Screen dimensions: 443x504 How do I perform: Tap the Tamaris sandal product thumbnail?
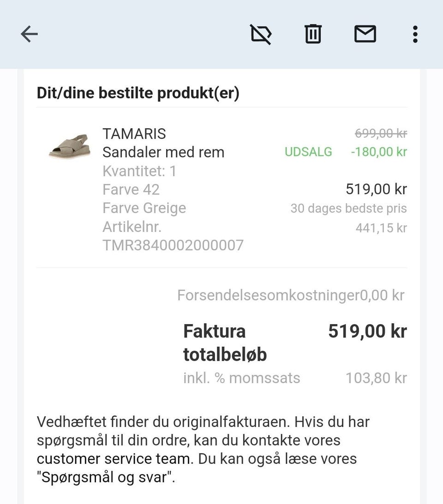pos(69,146)
